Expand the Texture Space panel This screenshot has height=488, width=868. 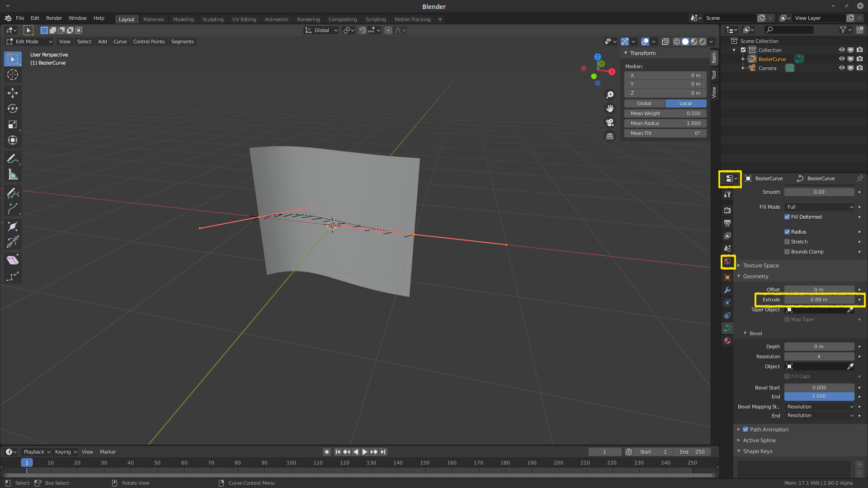pos(761,266)
